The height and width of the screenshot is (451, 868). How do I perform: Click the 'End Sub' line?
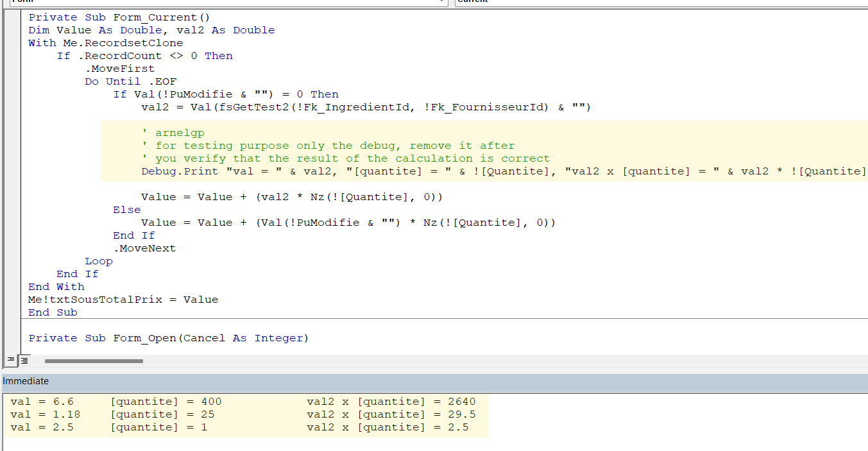[x=53, y=312]
